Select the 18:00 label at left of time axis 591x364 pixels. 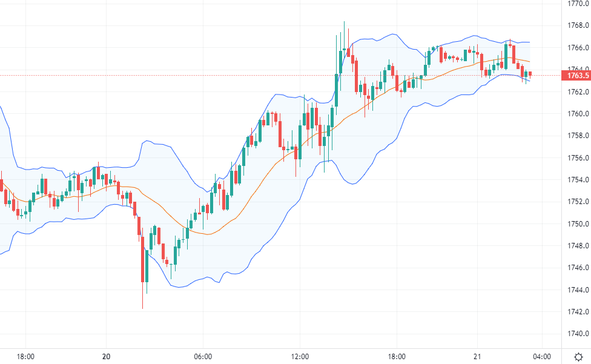(x=25, y=356)
